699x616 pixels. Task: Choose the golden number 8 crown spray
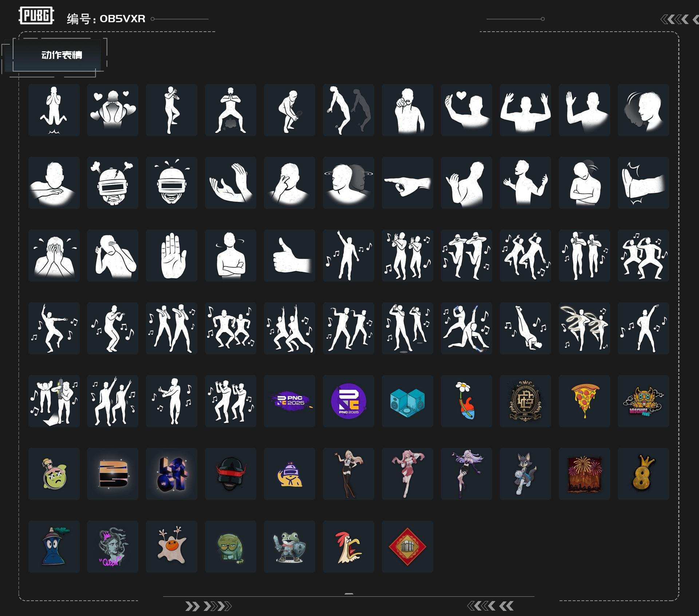pyautogui.click(x=643, y=474)
